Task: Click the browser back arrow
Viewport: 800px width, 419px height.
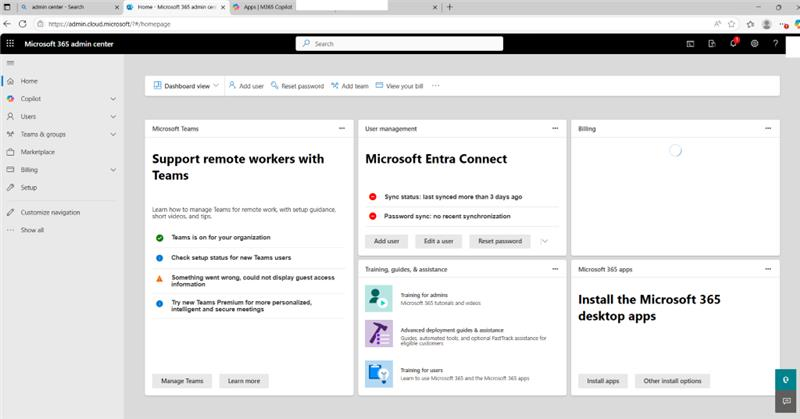Action: 7,24
